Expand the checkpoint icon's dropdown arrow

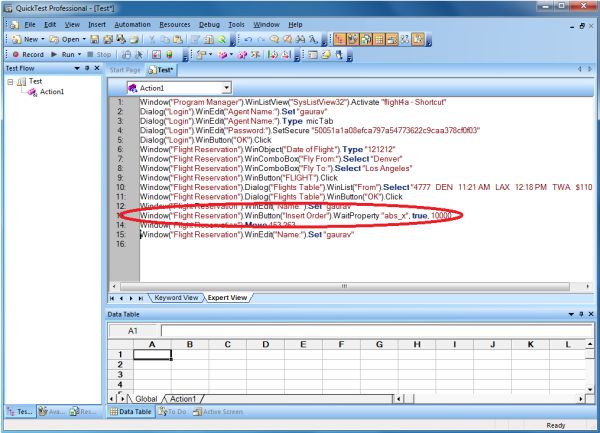(x=210, y=55)
